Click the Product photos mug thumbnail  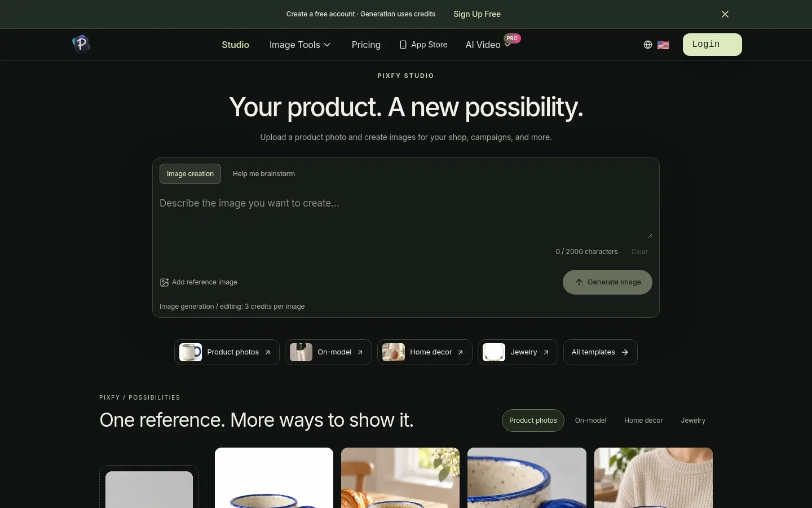point(191,352)
